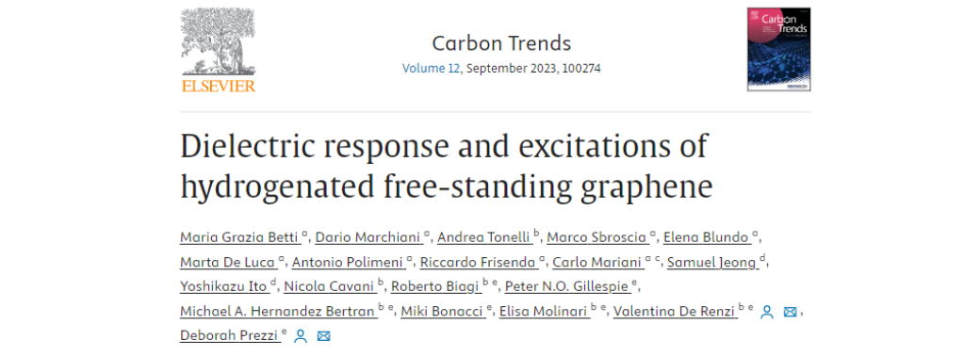Click the Elsevier tree logo
Image resolution: width=980 pixels, height=356 pixels.
[x=218, y=50]
